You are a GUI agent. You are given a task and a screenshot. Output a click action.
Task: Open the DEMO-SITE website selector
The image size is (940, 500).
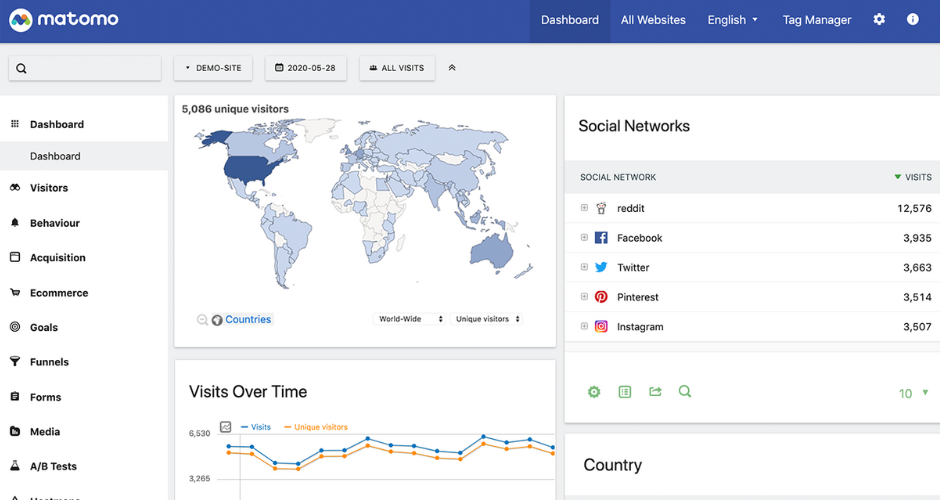click(x=213, y=68)
